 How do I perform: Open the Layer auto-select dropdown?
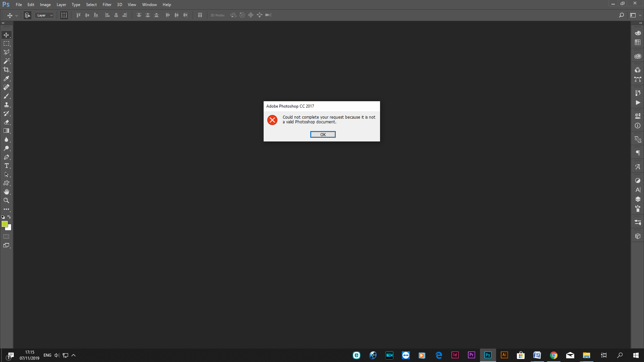tap(44, 15)
